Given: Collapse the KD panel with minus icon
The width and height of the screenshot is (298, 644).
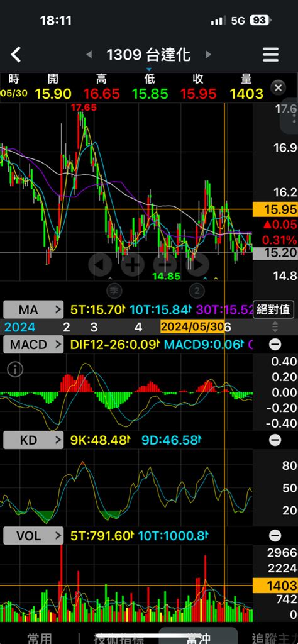Looking at the screenshot, I should [275, 440].
